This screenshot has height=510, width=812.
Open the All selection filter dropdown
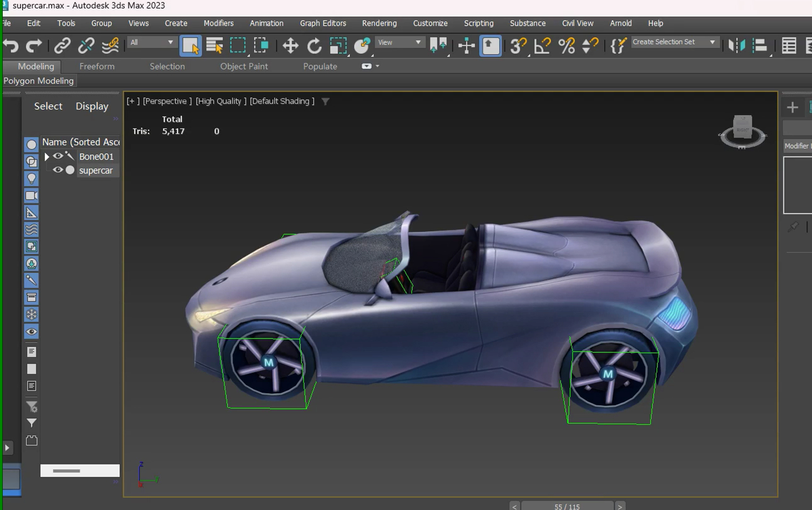coord(152,42)
